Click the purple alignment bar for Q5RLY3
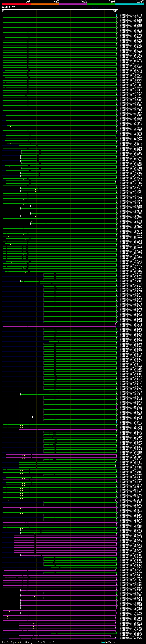The image size is (146, 644). pos(59,324)
